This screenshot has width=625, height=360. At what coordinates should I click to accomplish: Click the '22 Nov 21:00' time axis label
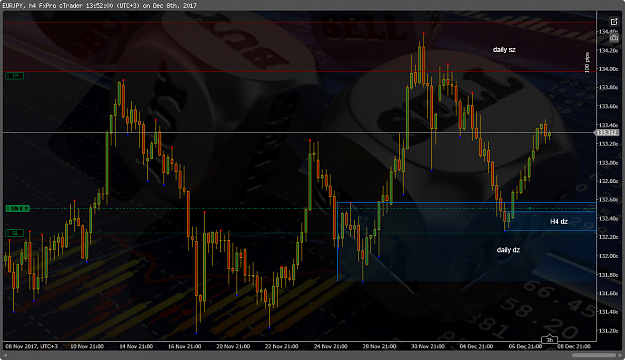(281, 346)
